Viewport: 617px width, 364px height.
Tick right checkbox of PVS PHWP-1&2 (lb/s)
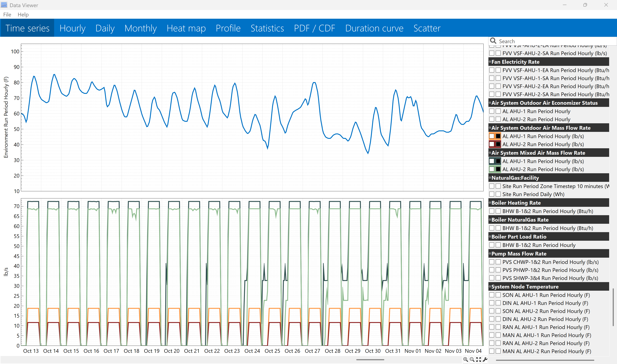point(498,270)
